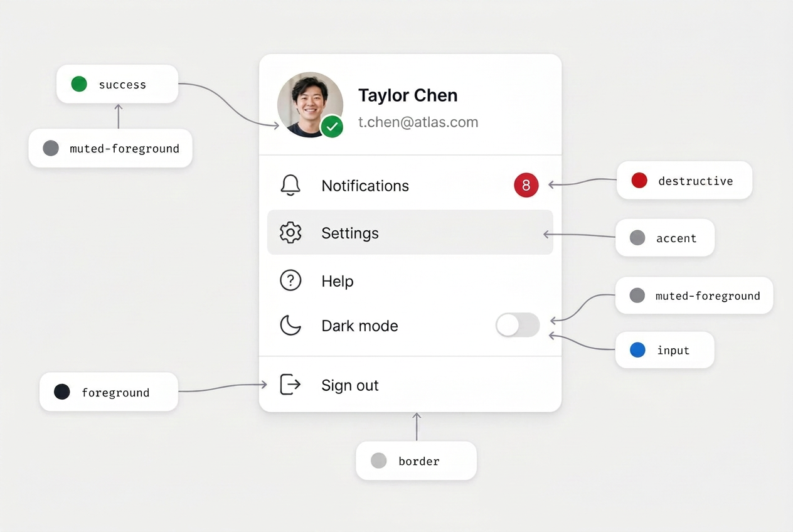Click the "border" token label text
The height and width of the screenshot is (532, 793).
pyautogui.click(x=419, y=461)
